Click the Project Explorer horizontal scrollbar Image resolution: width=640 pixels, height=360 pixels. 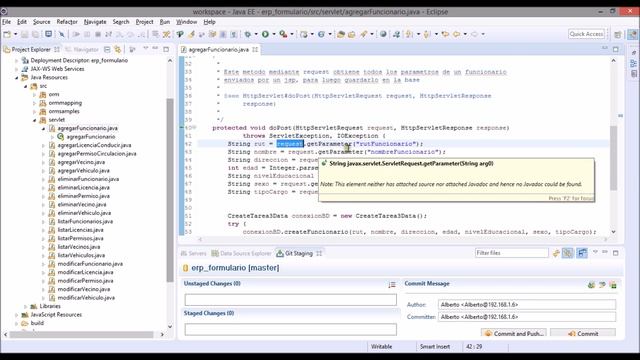tap(81, 334)
